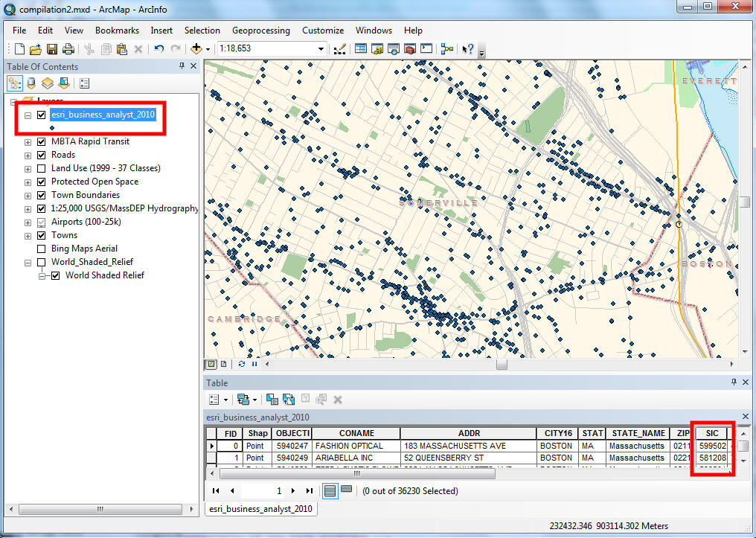This screenshot has height=538, width=756.
Task: Click the ADDR column header
Action: [x=469, y=433]
